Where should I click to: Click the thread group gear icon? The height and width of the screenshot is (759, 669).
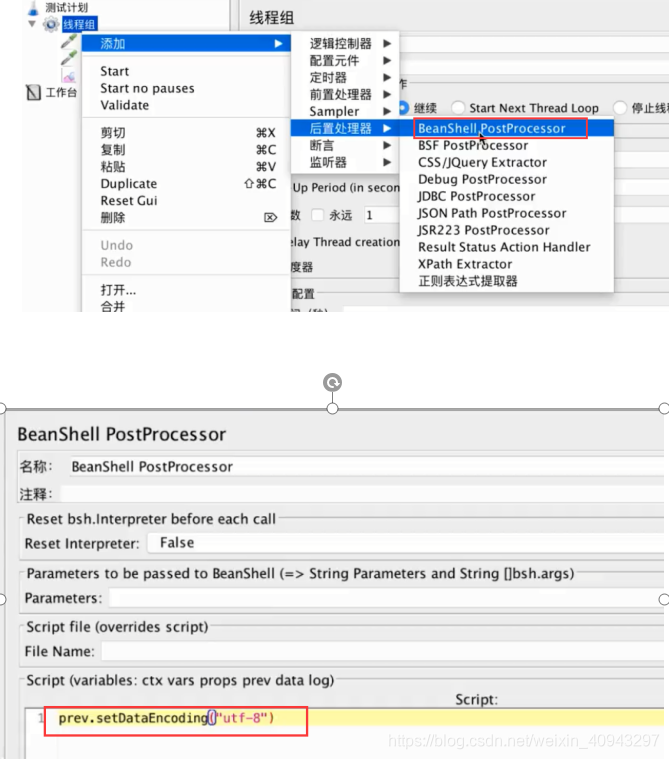[50, 24]
